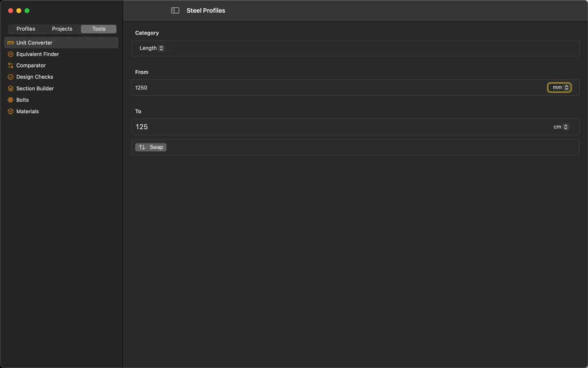Open Section Builder label in the sidebar
The width and height of the screenshot is (588, 368).
(x=35, y=88)
